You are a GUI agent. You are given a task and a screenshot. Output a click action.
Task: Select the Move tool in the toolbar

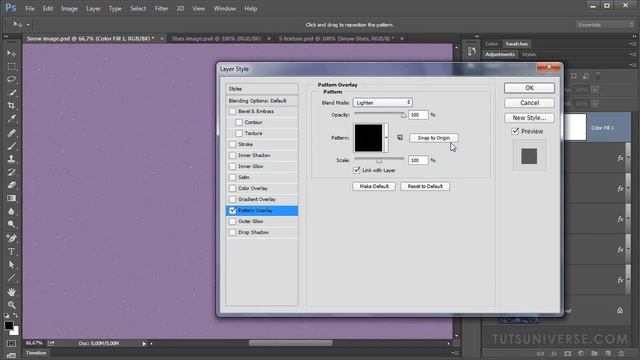pyautogui.click(x=11, y=53)
